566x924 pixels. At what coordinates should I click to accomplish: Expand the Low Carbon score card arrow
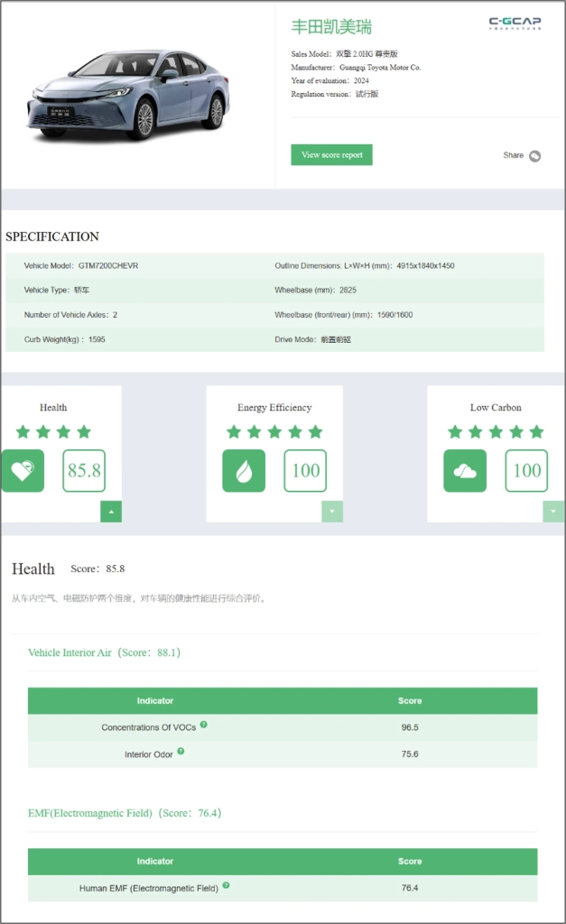tap(553, 512)
